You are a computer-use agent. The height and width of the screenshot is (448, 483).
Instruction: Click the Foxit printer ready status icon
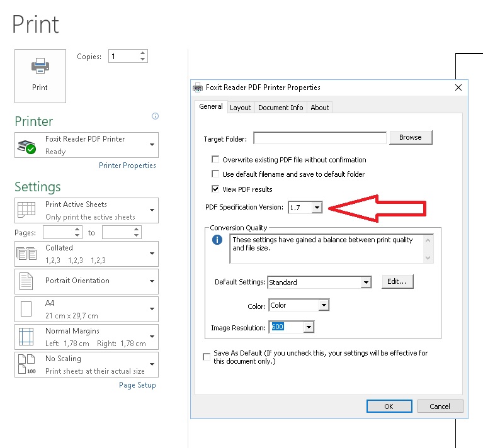(26, 147)
